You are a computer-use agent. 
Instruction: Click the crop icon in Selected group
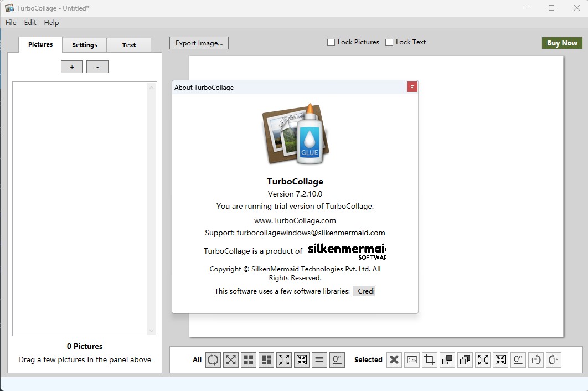430,360
